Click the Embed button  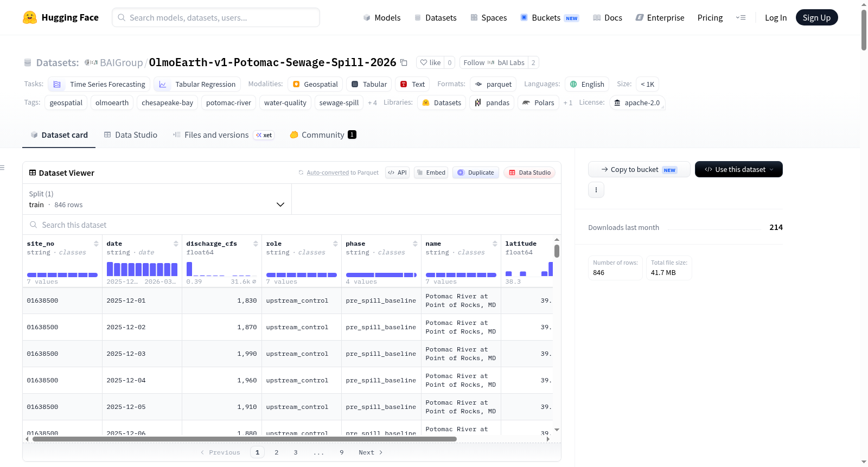431,172
